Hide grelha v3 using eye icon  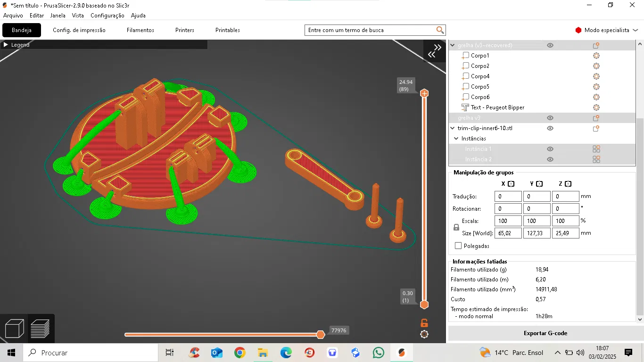(x=550, y=118)
